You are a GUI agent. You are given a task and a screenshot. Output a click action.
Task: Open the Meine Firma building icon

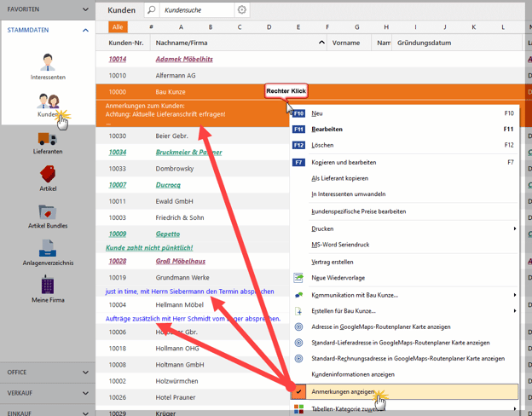(48, 286)
